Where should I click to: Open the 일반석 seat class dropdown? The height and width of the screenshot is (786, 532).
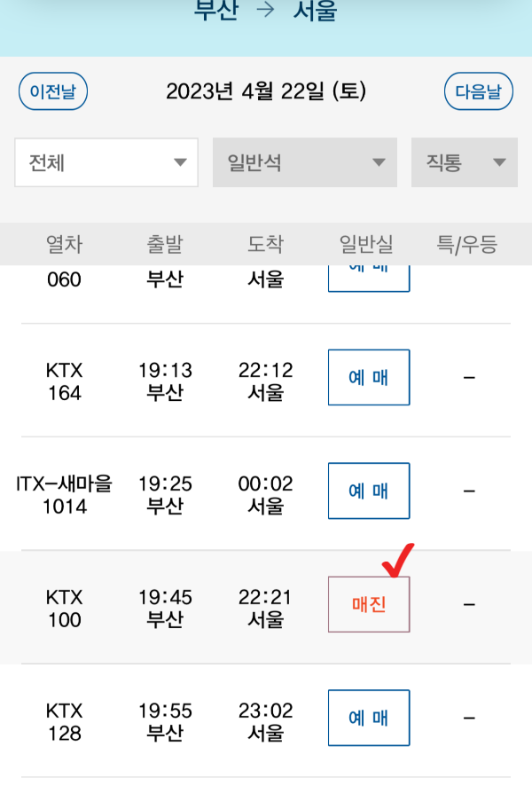coord(304,162)
